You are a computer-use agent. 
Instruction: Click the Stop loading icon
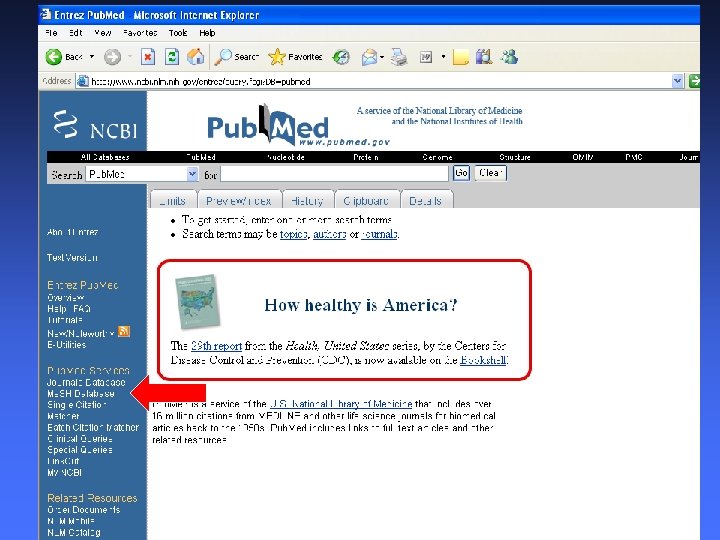point(147,57)
